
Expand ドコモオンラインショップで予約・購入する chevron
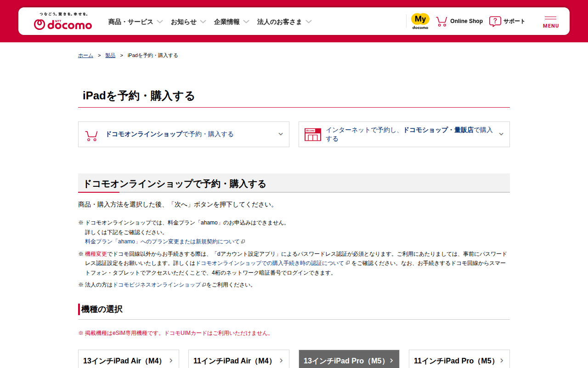(281, 134)
